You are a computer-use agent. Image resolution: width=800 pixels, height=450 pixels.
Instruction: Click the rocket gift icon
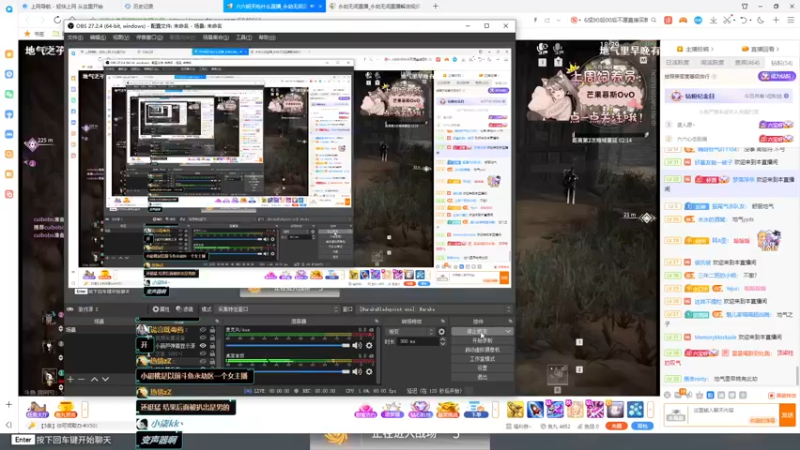(x=535, y=409)
